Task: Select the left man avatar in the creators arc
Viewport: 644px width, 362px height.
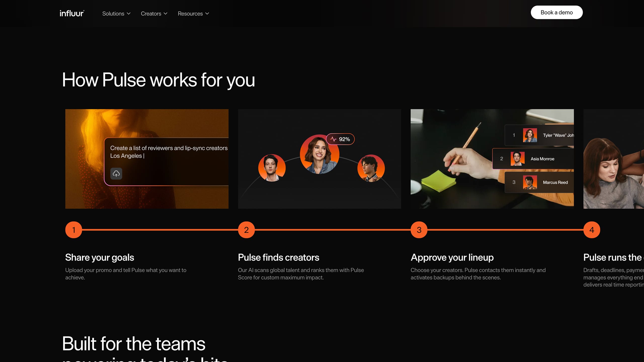Action: [272, 168]
